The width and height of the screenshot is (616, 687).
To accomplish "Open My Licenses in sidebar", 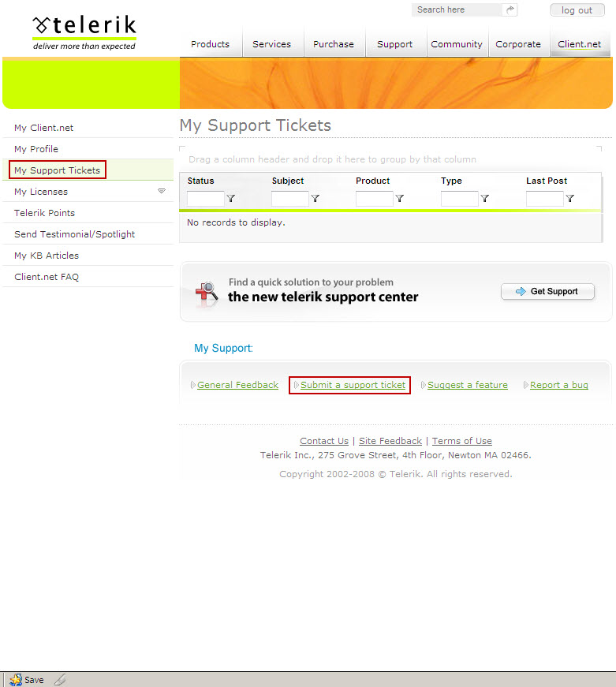I will (x=88, y=192).
